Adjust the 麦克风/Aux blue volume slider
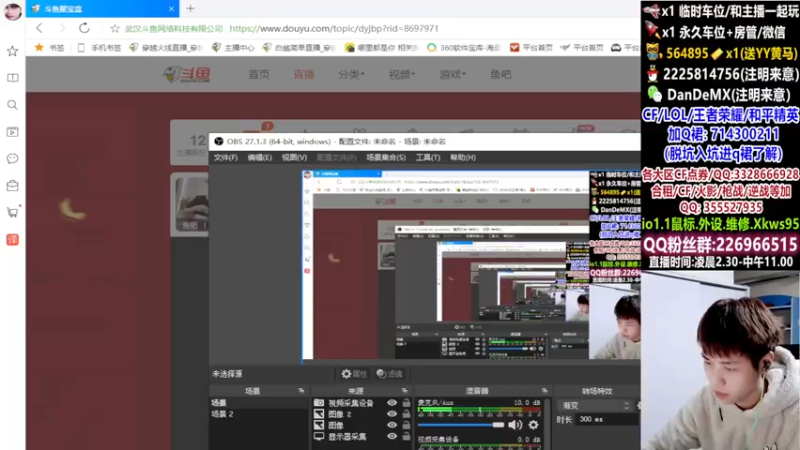Screen dimensions: 800x450 (x=461, y=425)
